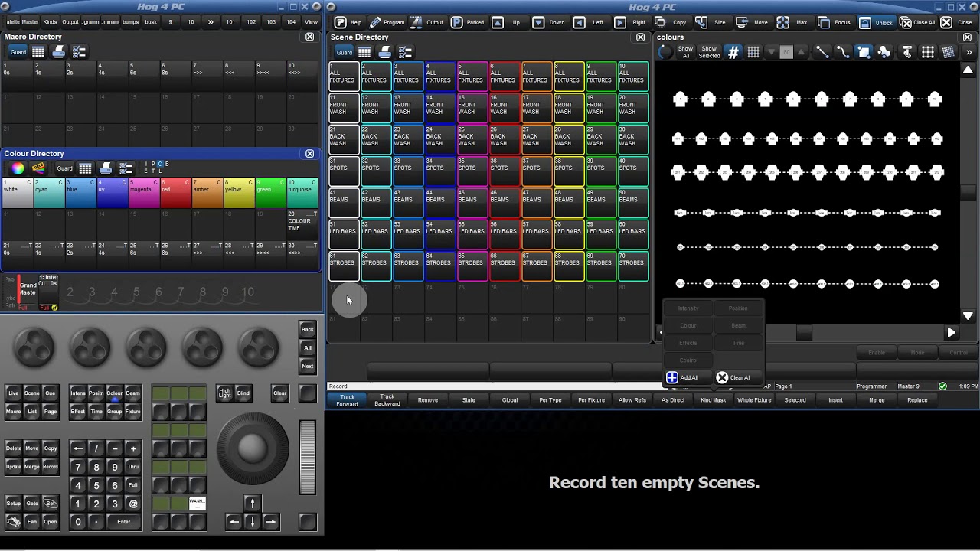The width and height of the screenshot is (980, 551).
Task: Select the white colour palette
Action: coord(18,193)
